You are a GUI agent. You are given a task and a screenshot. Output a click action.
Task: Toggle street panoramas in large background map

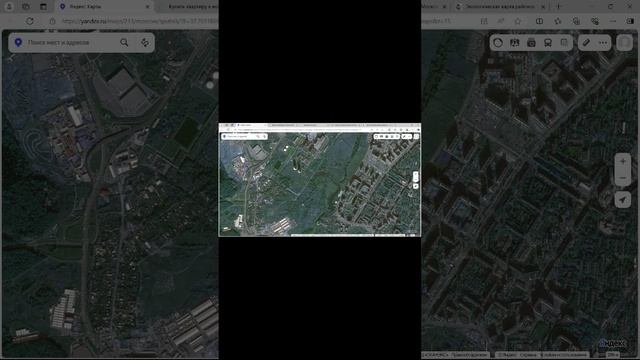click(515, 42)
